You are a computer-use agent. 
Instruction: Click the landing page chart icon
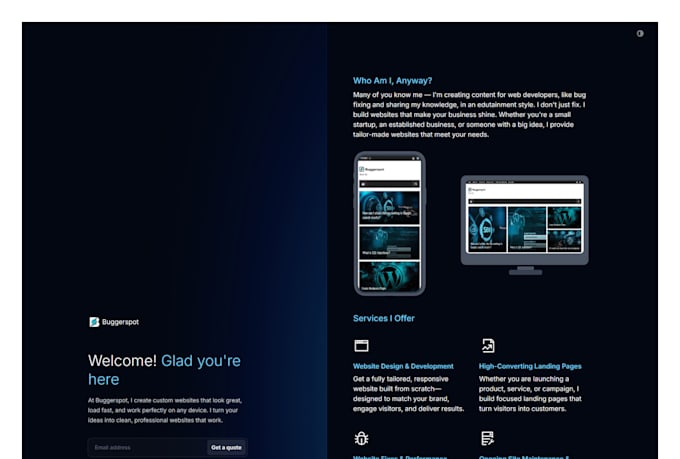click(x=488, y=345)
